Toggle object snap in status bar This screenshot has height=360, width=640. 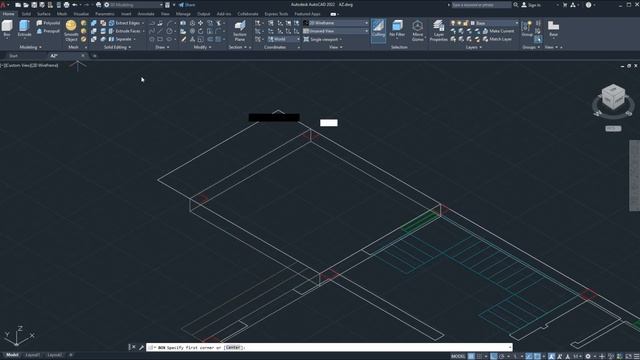tap(538, 356)
